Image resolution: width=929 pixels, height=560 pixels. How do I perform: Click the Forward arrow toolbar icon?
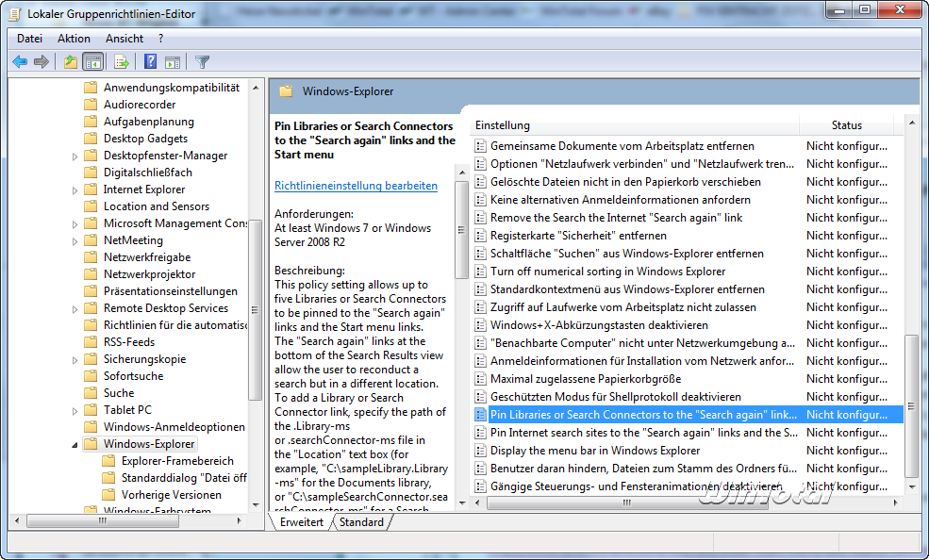pos(41,62)
